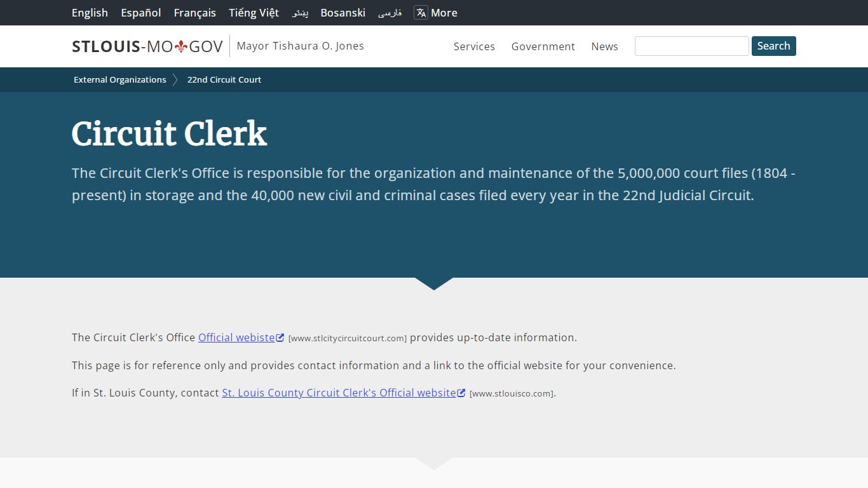This screenshot has height=488, width=868.
Task: Open the Government menu
Action: (x=543, y=46)
